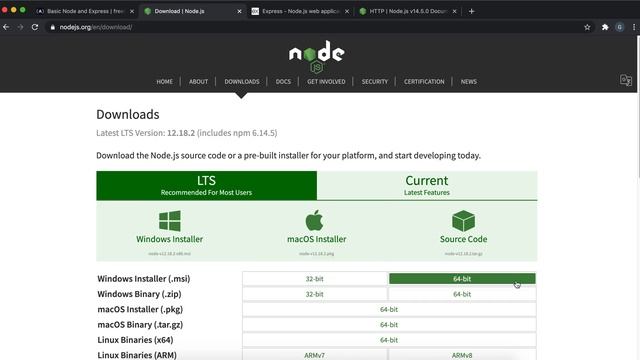640x360 pixels.
Task: Open ABOUT in site navigation
Action: 198,82
